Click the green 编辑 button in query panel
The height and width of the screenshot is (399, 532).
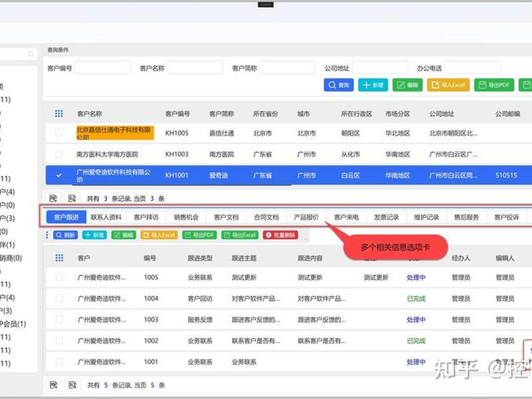point(408,85)
